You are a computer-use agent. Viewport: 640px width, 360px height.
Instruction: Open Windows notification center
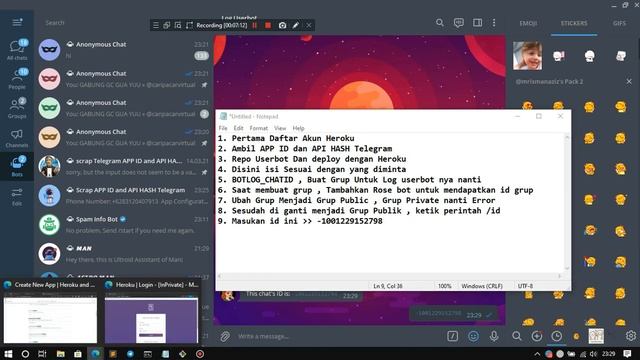(x=627, y=354)
